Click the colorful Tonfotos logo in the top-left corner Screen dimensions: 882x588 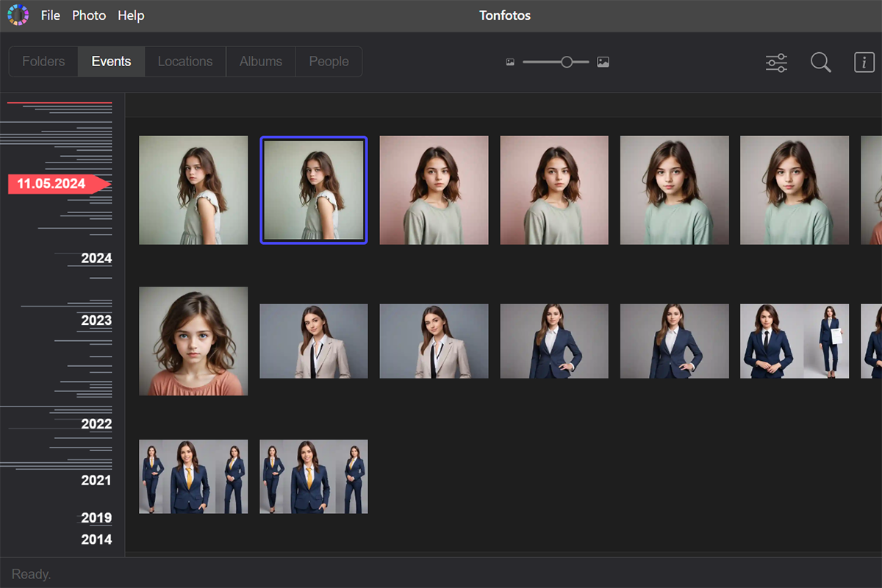(16, 15)
